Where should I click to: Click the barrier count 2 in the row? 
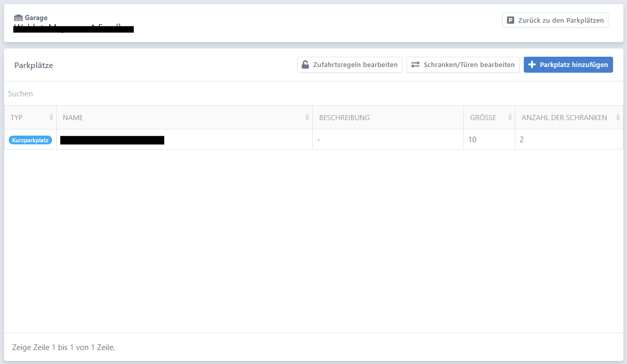(522, 140)
